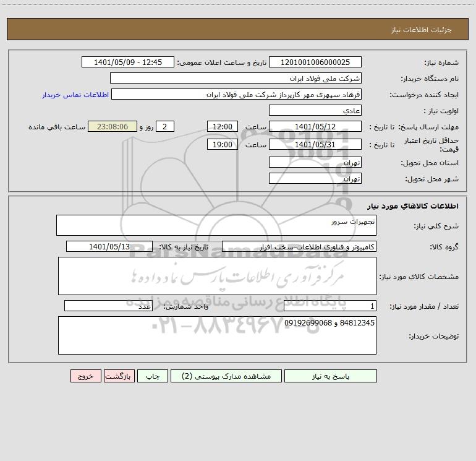The width and height of the screenshot is (476, 461).
Task: Click the خروج exit button
Action: pyautogui.click(x=85, y=376)
